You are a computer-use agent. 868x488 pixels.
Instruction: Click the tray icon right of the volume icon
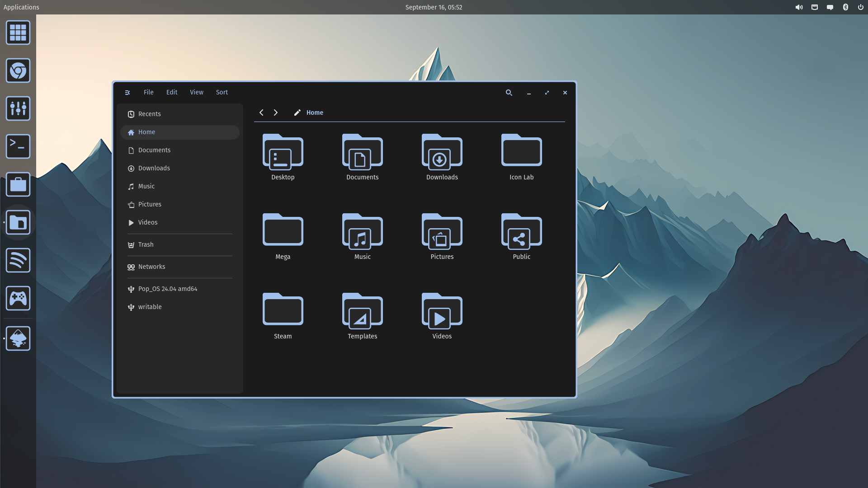tap(815, 7)
